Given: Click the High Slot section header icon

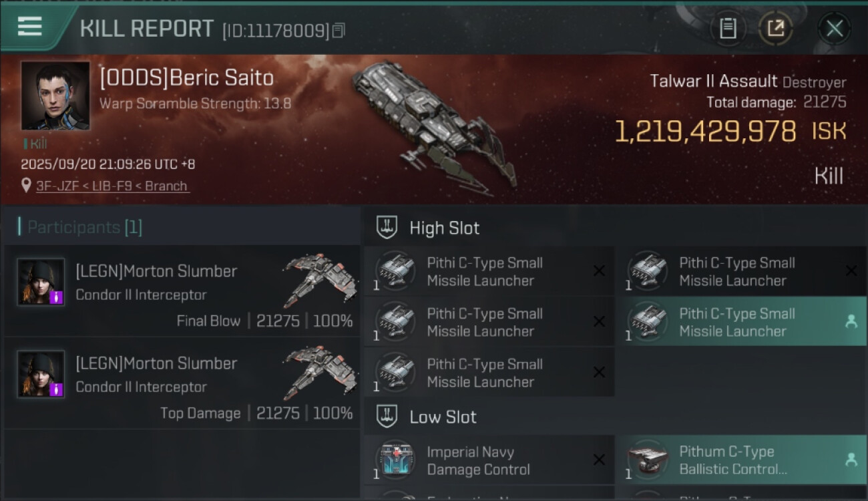Looking at the screenshot, I should [387, 228].
